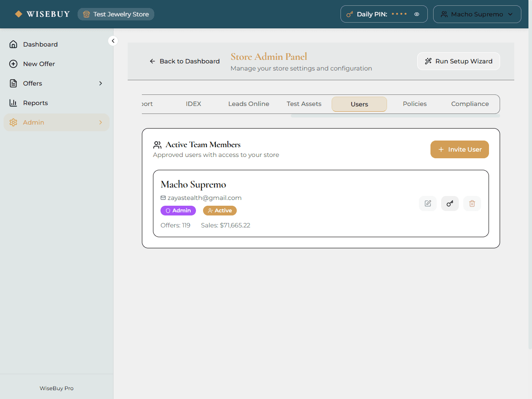Click Back to Dashboard
Viewport: 532px width, 399px height.
click(184, 61)
